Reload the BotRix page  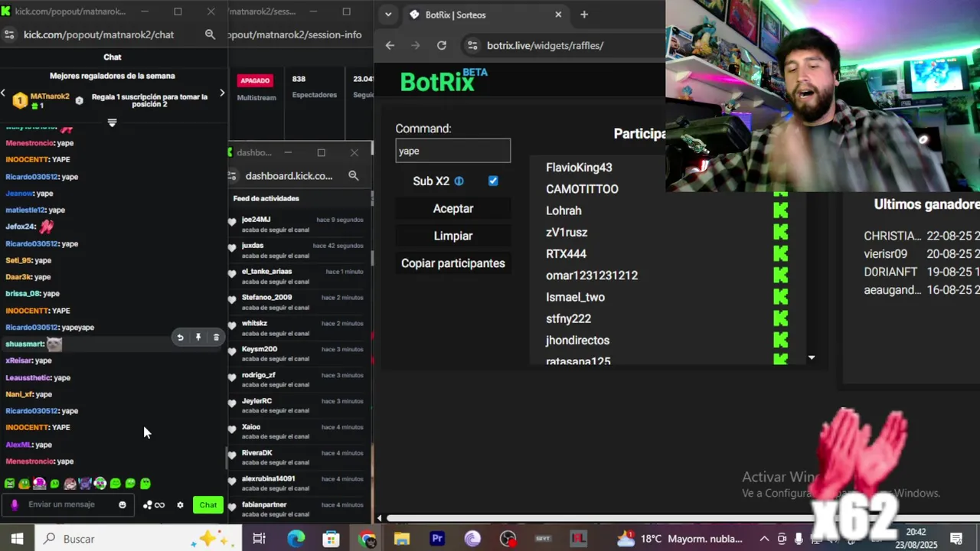(x=442, y=45)
